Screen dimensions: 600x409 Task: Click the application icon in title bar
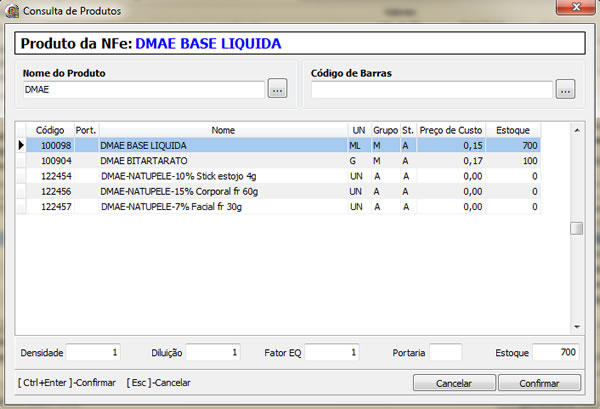(x=12, y=11)
